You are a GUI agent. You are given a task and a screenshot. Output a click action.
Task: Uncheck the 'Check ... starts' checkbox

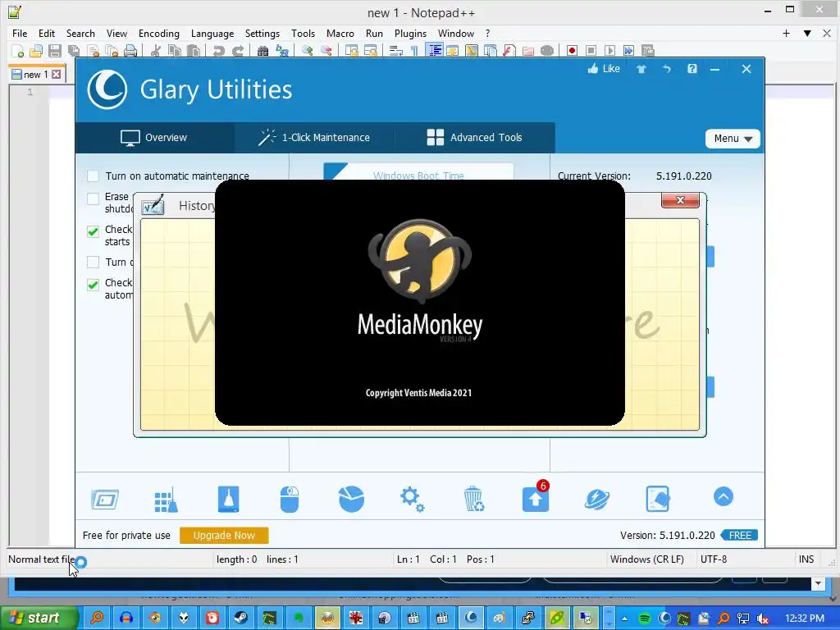(94, 231)
